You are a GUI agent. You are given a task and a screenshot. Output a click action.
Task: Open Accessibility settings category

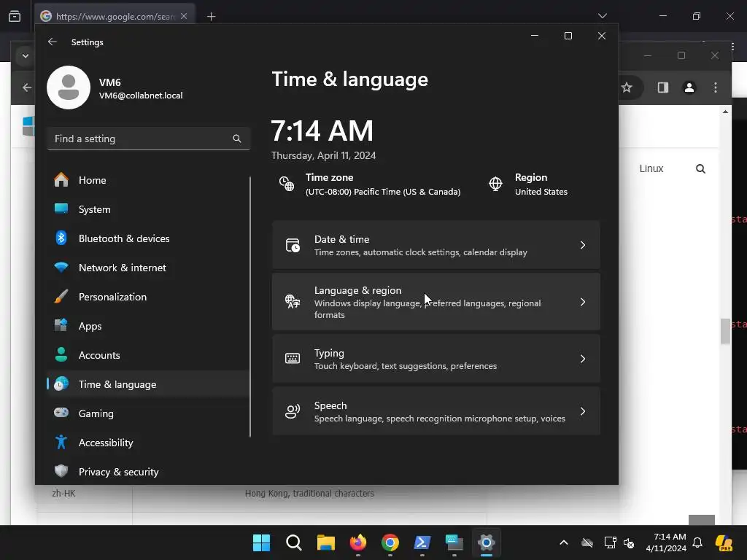[x=147, y=443]
